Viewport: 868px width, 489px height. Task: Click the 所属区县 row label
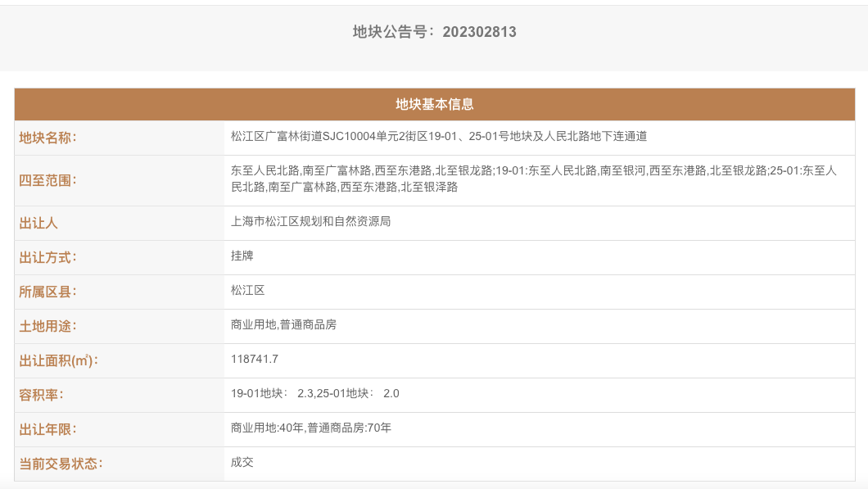pyautogui.click(x=47, y=292)
